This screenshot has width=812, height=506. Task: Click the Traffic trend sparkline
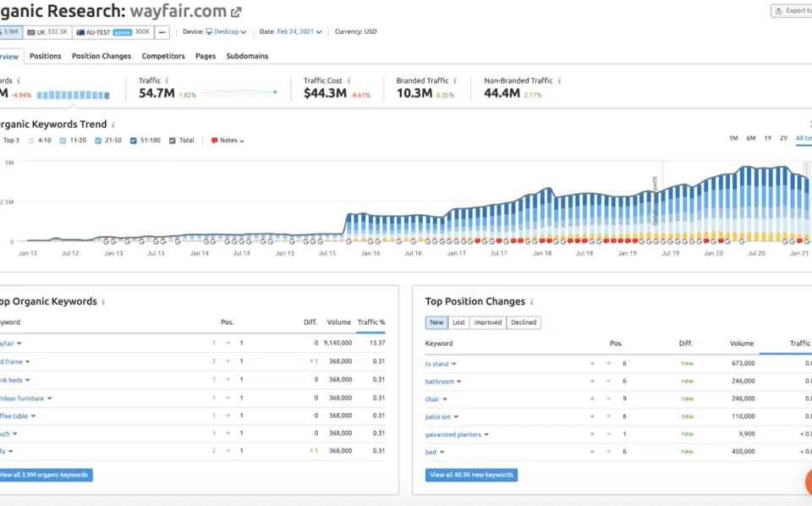(x=239, y=92)
